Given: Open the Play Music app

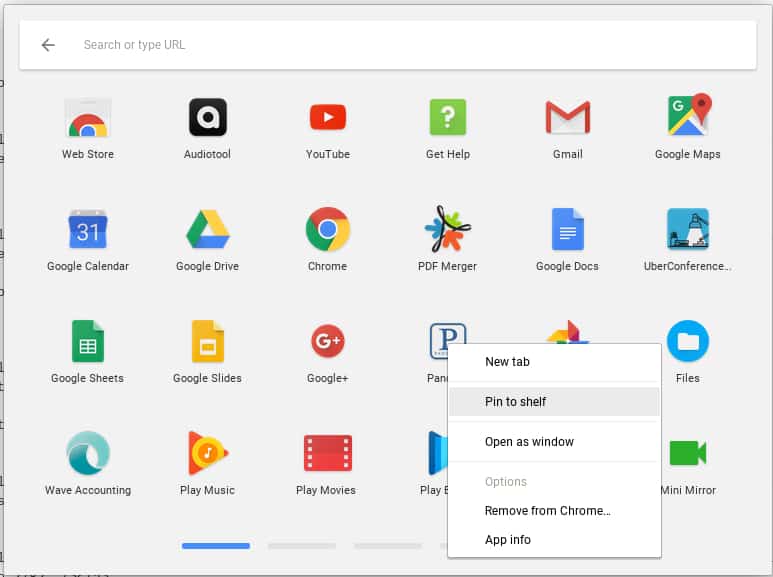Looking at the screenshot, I should coord(208,453).
